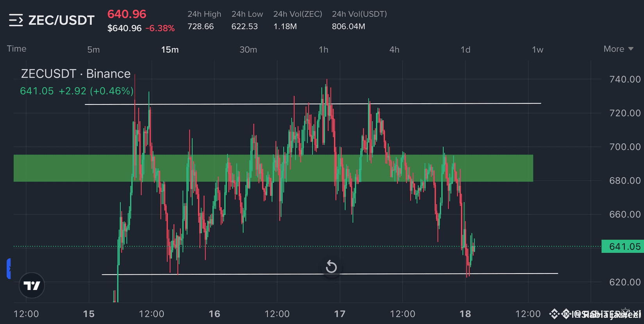Select the green shaded zone rectangle
644x324 pixels.
[x=273, y=168]
